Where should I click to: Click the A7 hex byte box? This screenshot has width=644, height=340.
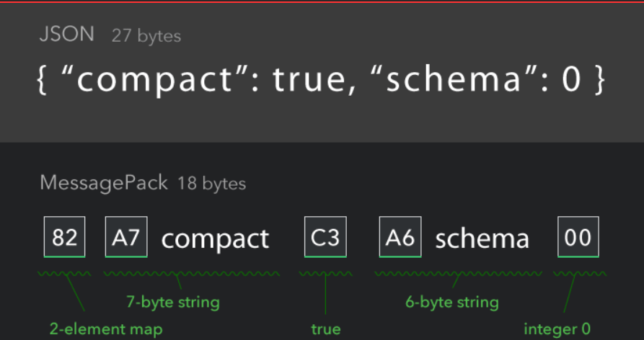tap(126, 236)
